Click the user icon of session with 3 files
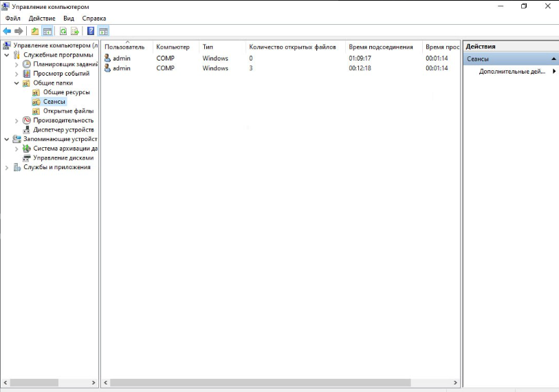This screenshot has width=559, height=392. (108, 68)
